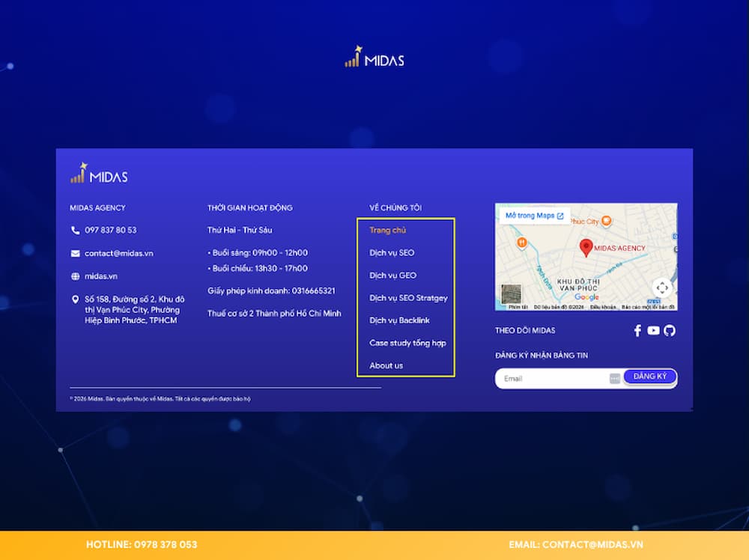Click the HOTLINE: 0978 378 053 text
Image resolution: width=749 pixels, height=560 pixels.
point(142,545)
